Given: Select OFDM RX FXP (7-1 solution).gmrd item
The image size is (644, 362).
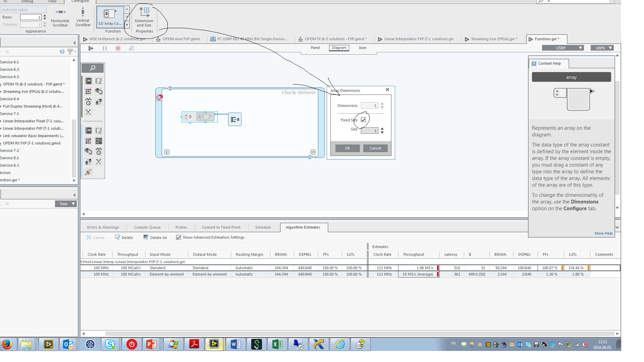Looking at the screenshot, I should click(x=32, y=143).
